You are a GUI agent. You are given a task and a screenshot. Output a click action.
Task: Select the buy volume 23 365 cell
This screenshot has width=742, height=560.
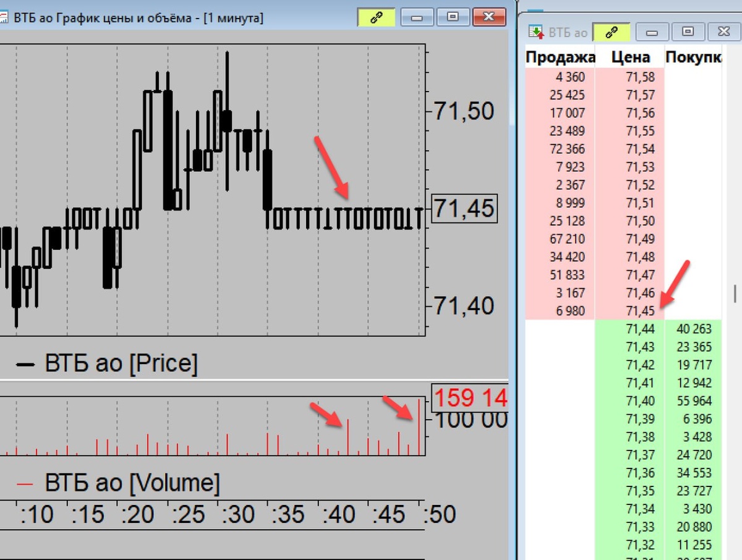tap(694, 347)
